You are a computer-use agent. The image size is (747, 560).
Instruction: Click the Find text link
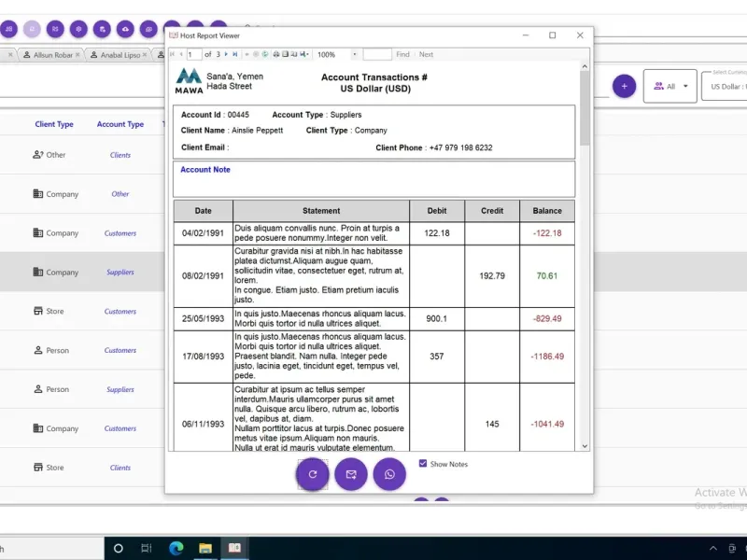[402, 54]
